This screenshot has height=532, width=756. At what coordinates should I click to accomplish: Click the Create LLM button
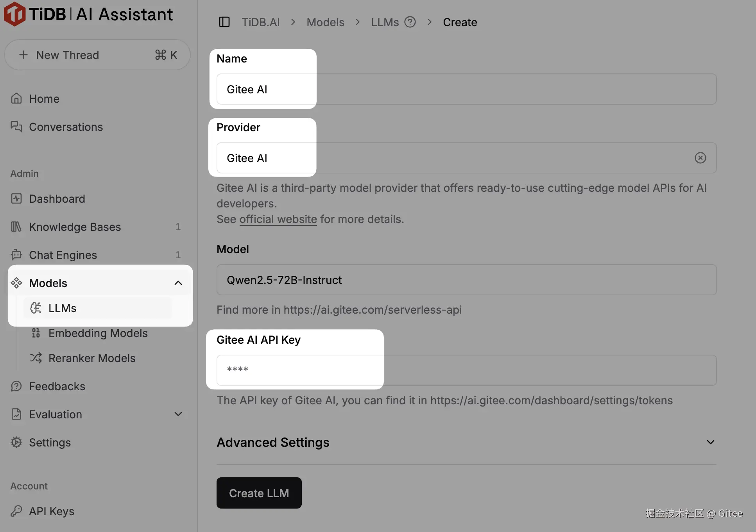pos(259,493)
